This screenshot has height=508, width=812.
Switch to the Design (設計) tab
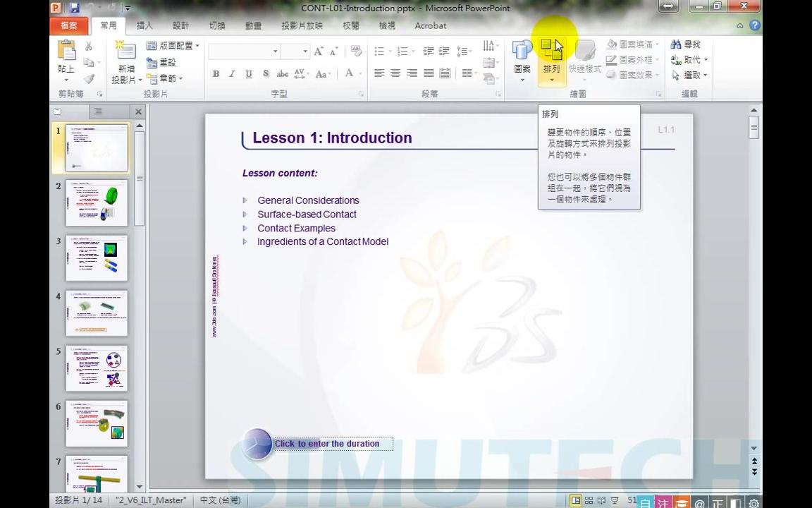click(x=180, y=25)
